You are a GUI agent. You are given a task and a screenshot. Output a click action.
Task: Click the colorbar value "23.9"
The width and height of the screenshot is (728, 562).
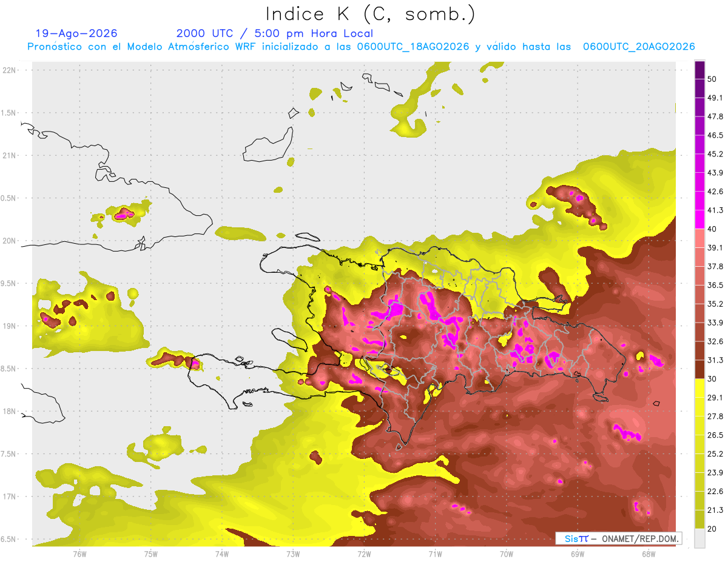click(715, 473)
